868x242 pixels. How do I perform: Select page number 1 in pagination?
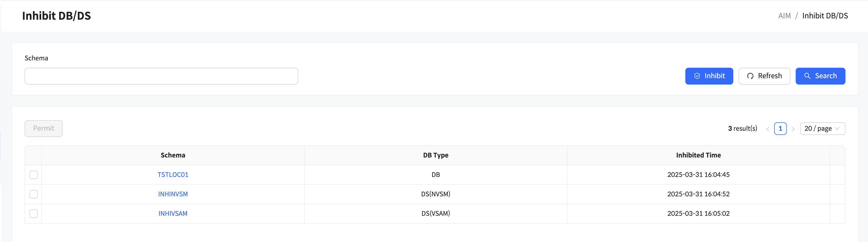pos(780,129)
